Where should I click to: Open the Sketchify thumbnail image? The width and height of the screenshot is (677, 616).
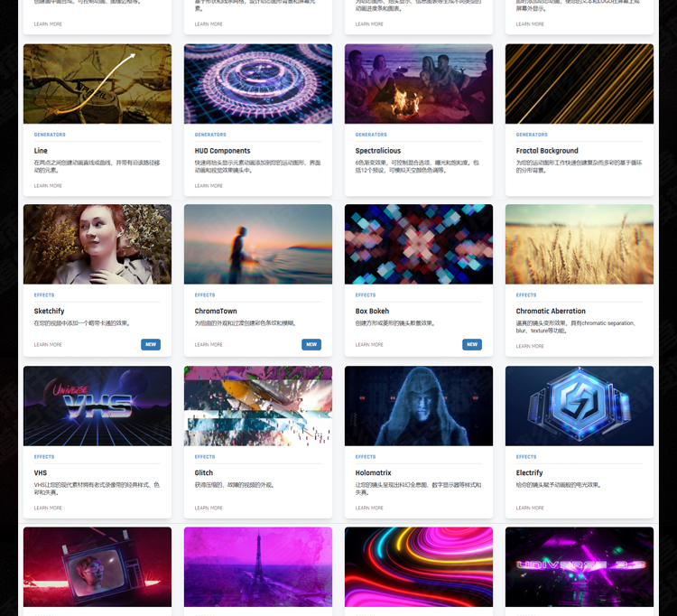tap(97, 244)
